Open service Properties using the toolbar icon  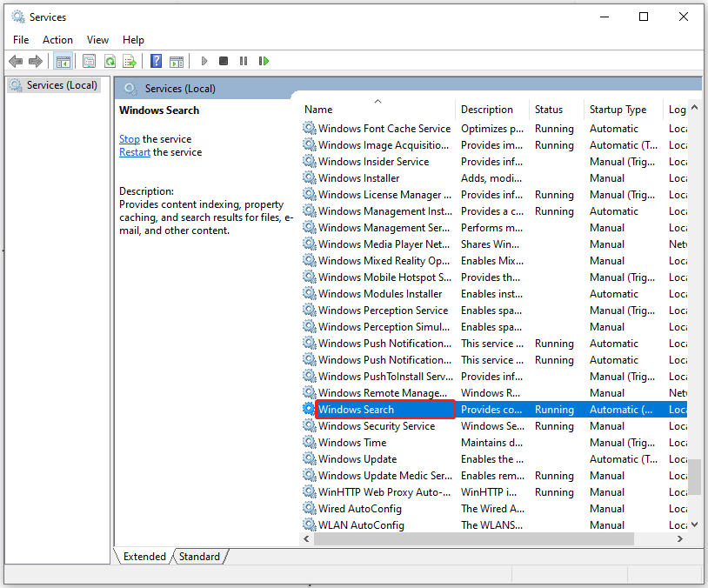(x=90, y=61)
